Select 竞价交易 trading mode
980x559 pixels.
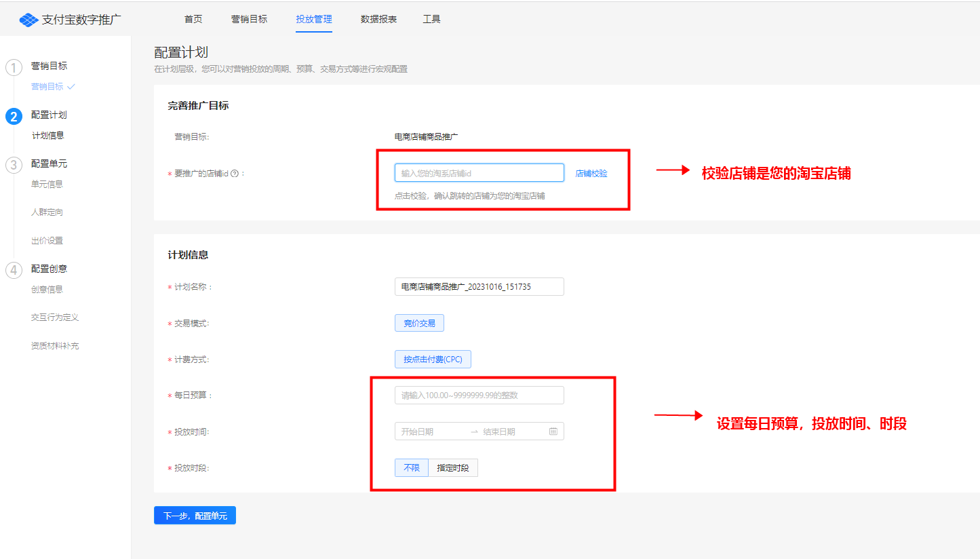pos(419,323)
